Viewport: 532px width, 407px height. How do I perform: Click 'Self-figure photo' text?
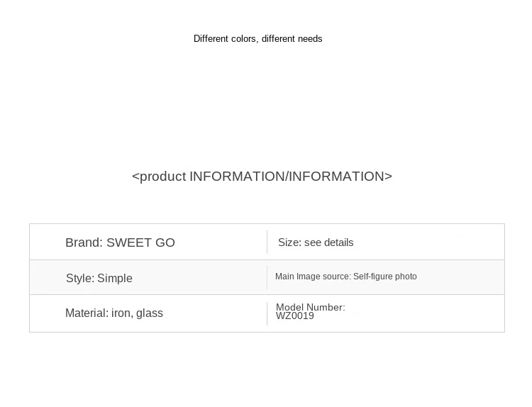point(384,277)
